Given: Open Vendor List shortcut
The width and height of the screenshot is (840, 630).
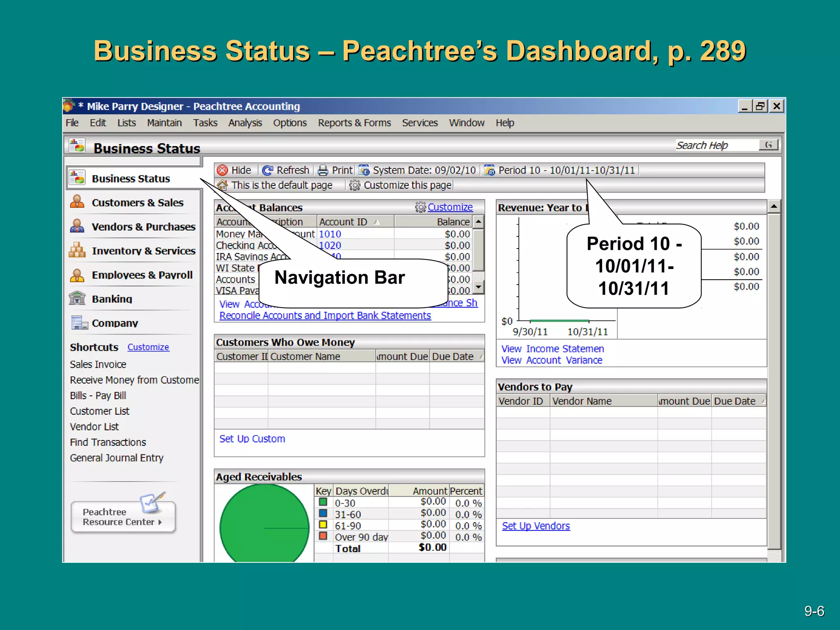Looking at the screenshot, I should 94,427.
